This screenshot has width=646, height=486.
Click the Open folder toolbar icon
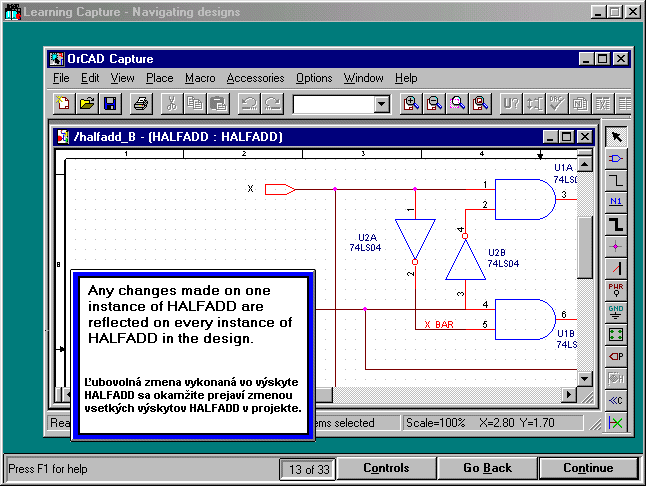(x=87, y=103)
